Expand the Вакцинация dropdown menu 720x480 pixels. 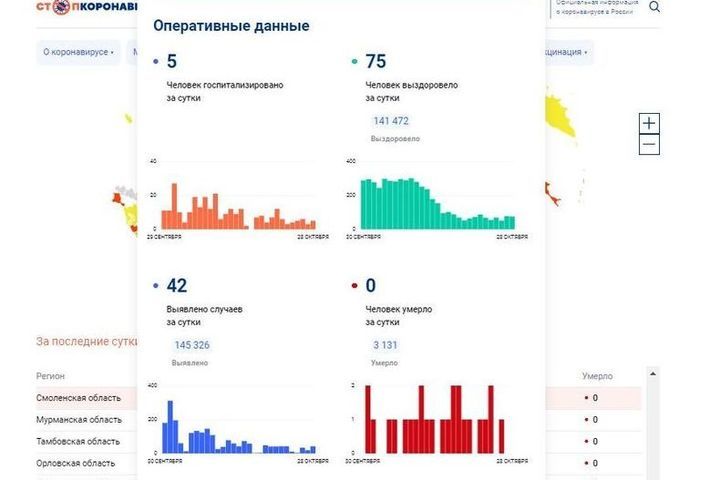click(x=567, y=52)
